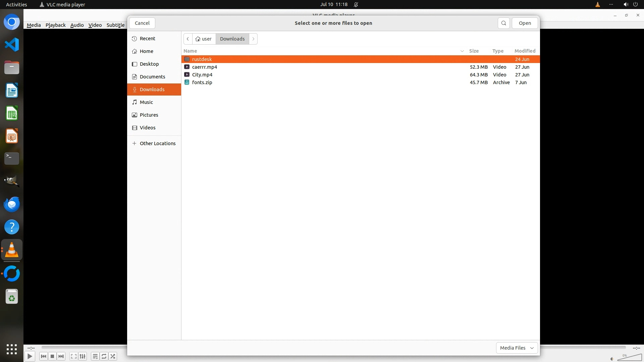Open the Media Files filter dropdown
644x362 pixels.
[x=517, y=348]
